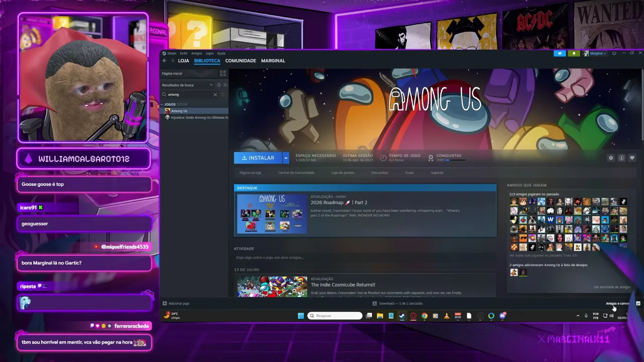Open File Explorer from the taskbar
644x362 pixels.
(380, 316)
